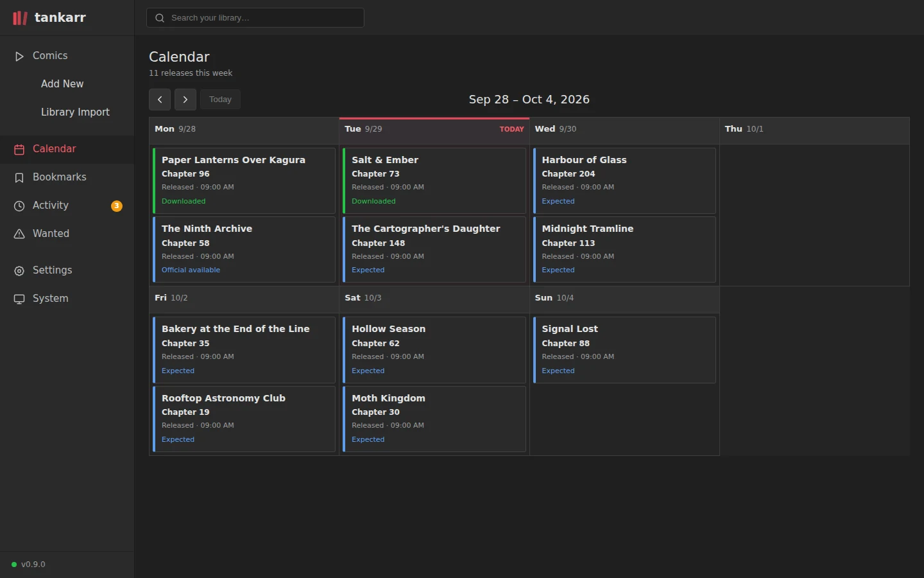Jump to the current week via Today
Image resolution: width=924 pixels, height=578 pixels.
coord(220,100)
